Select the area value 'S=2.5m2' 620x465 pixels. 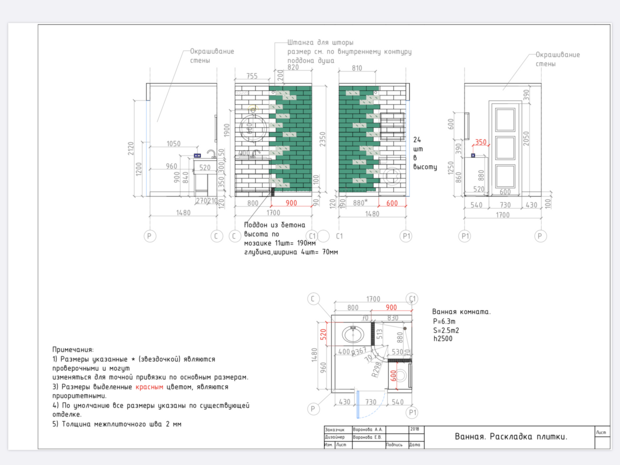(446, 330)
